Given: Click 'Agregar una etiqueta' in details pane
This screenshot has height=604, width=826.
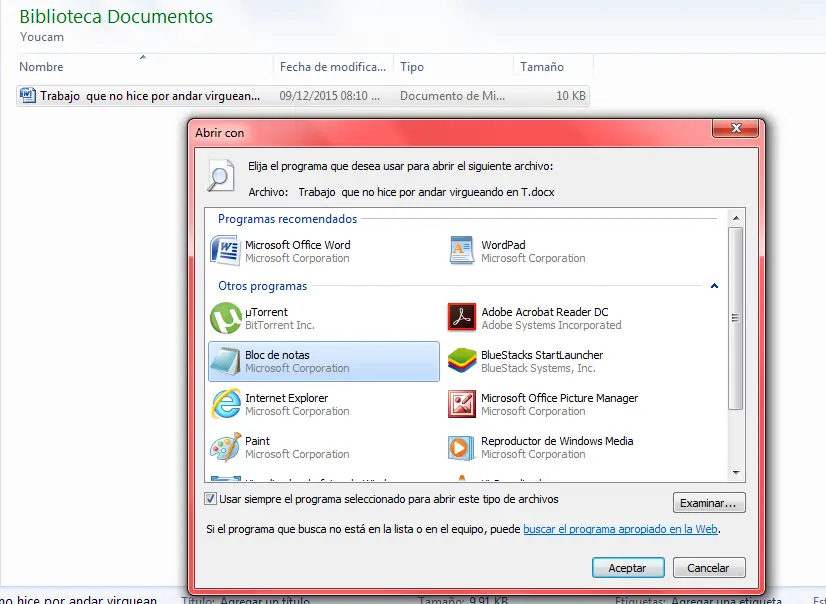Looking at the screenshot, I should click(x=726, y=600).
